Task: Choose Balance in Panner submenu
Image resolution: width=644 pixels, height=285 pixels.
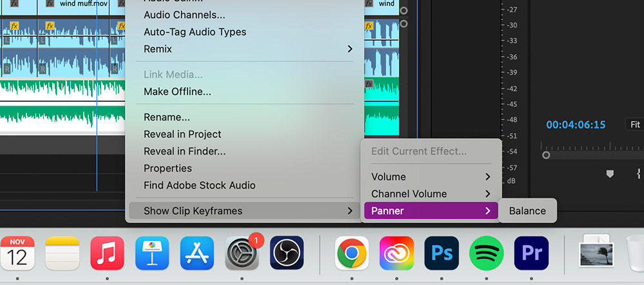Action: pyautogui.click(x=527, y=211)
